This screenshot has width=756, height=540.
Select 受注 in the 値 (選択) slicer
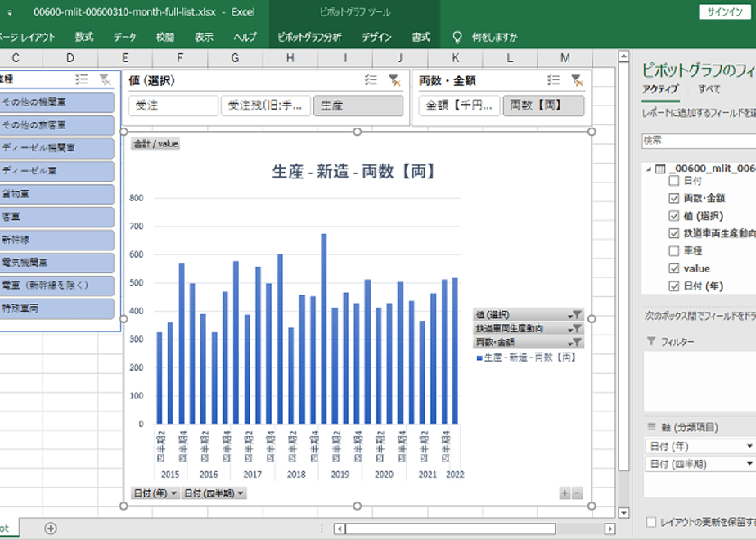point(173,106)
